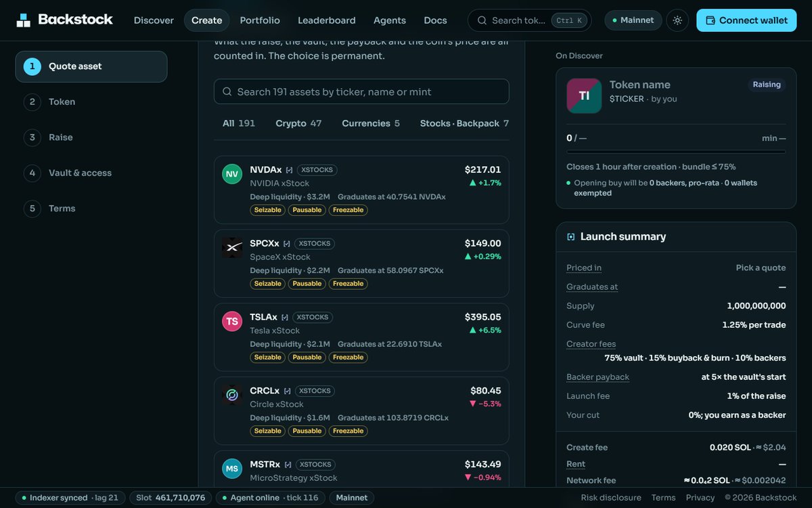Show the Stocks · Backpack filter tab
The image size is (812, 508).
tap(464, 123)
